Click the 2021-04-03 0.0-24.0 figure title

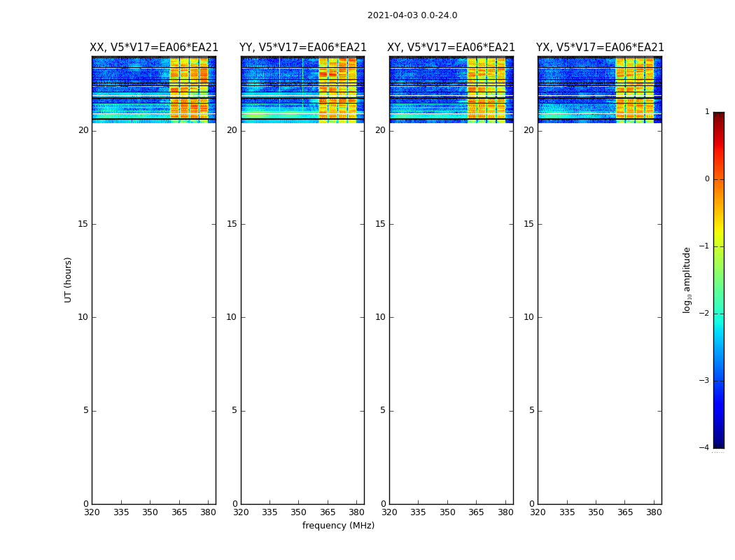coord(412,15)
